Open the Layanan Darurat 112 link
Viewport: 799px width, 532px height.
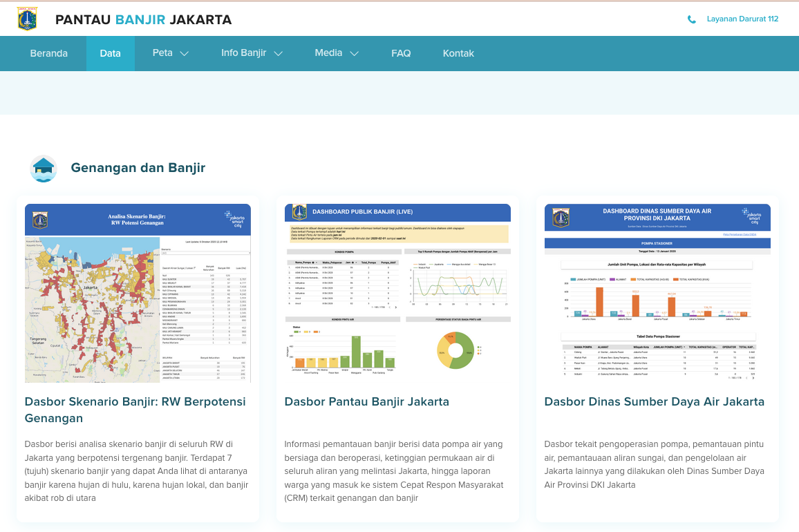click(x=742, y=19)
